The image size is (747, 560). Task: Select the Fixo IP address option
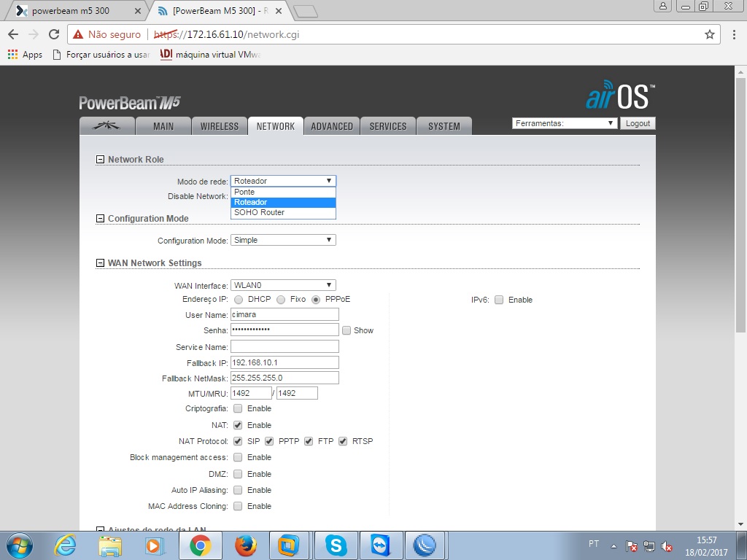281,300
